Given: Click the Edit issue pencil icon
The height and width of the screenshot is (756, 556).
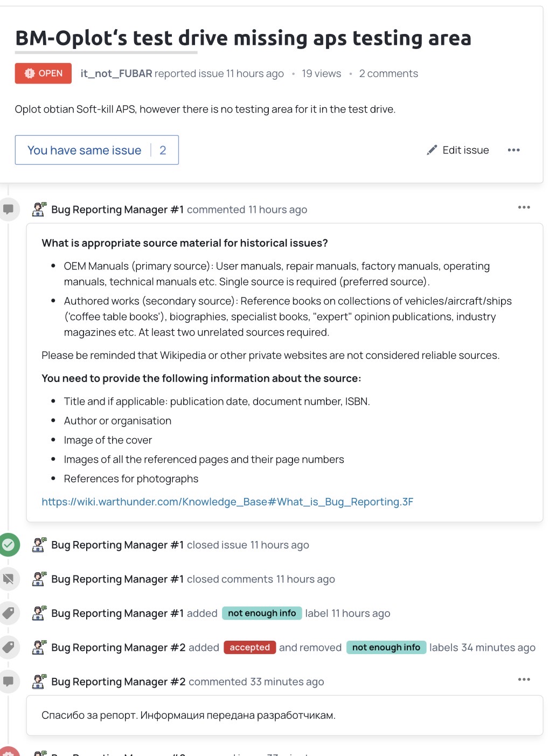Looking at the screenshot, I should point(432,150).
